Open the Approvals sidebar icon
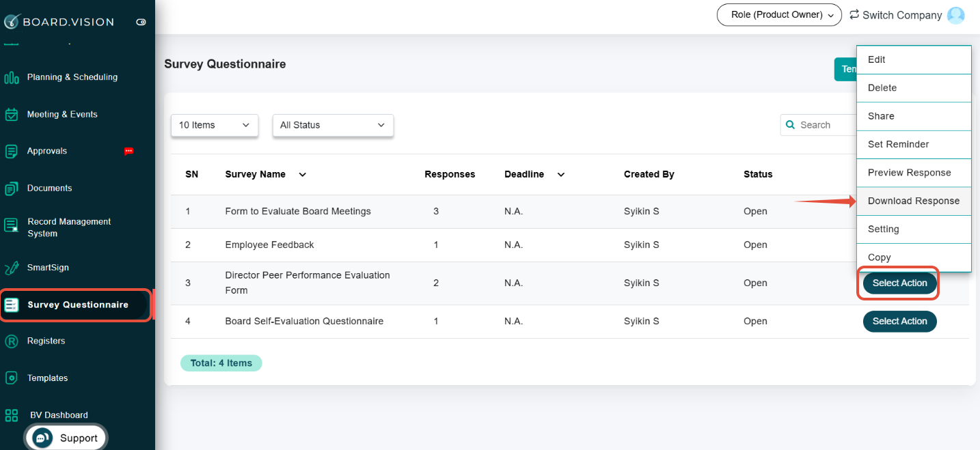Viewport: 980px width, 450px height. coord(12,151)
